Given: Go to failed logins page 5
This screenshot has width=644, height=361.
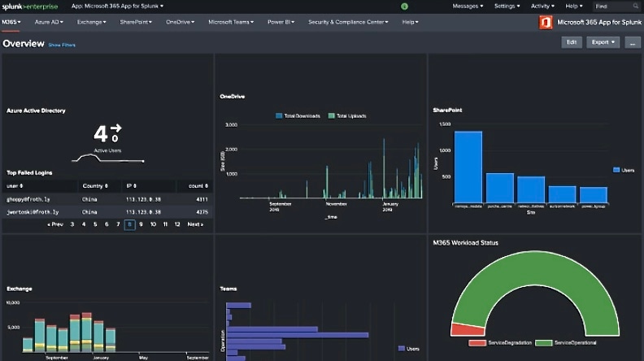Looking at the screenshot, I should 95,224.
